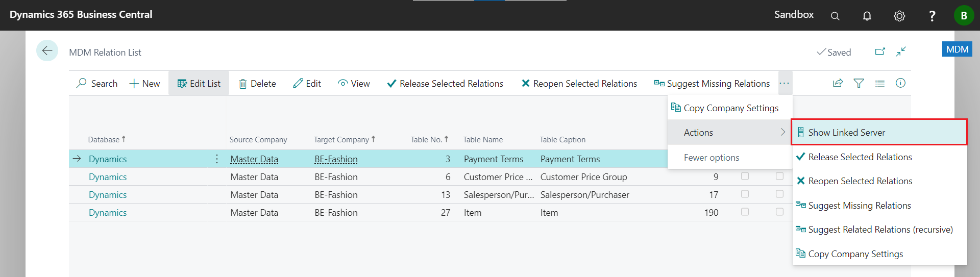The width and height of the screenshot is (980, 277).
Task: Click the Search action in the toolbar
Action: point(97,84)
